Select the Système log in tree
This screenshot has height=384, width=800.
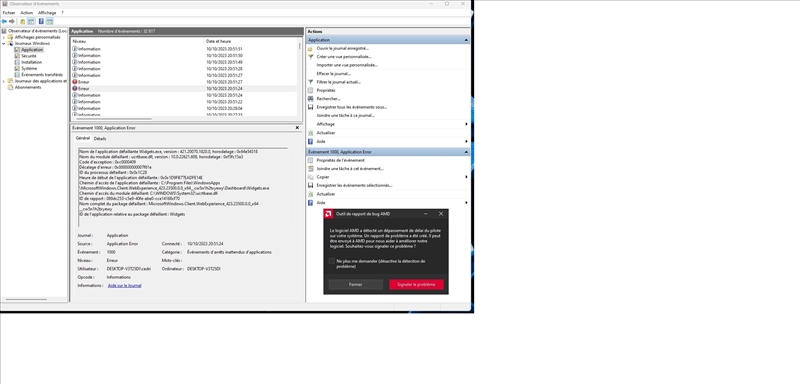(x=29, y=68)
